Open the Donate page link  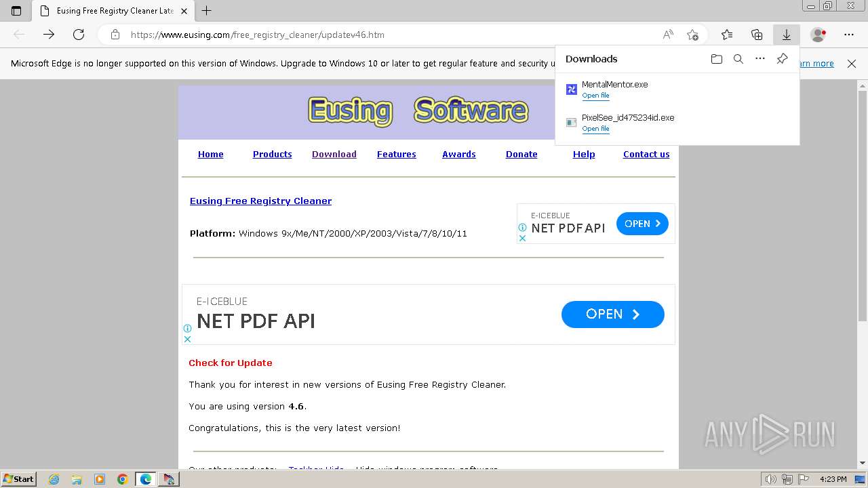tap(521, 155)
